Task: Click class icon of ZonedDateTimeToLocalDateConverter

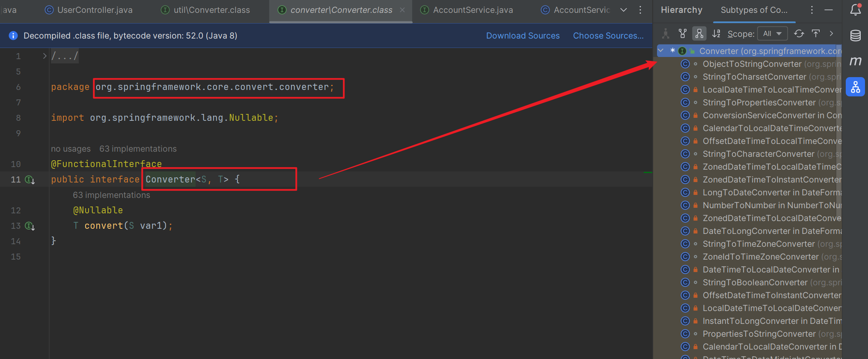Action: coord(685,218)
